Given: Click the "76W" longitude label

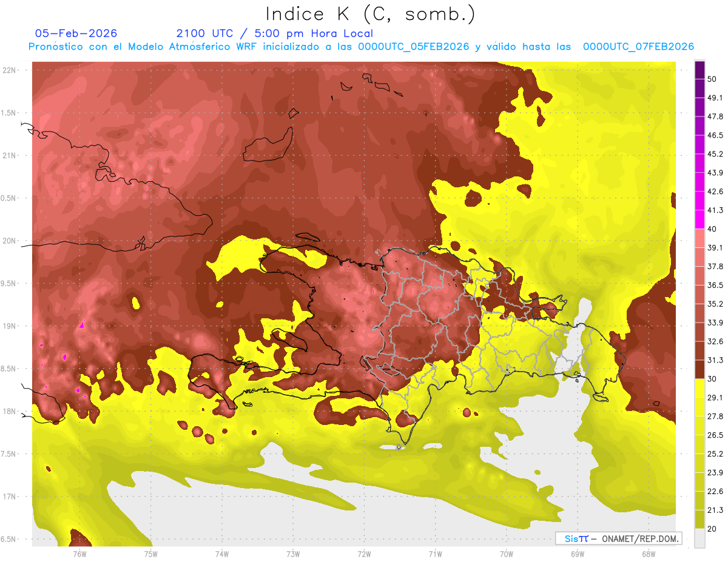Looking at the screenshot, I should [x=79, y=554].
